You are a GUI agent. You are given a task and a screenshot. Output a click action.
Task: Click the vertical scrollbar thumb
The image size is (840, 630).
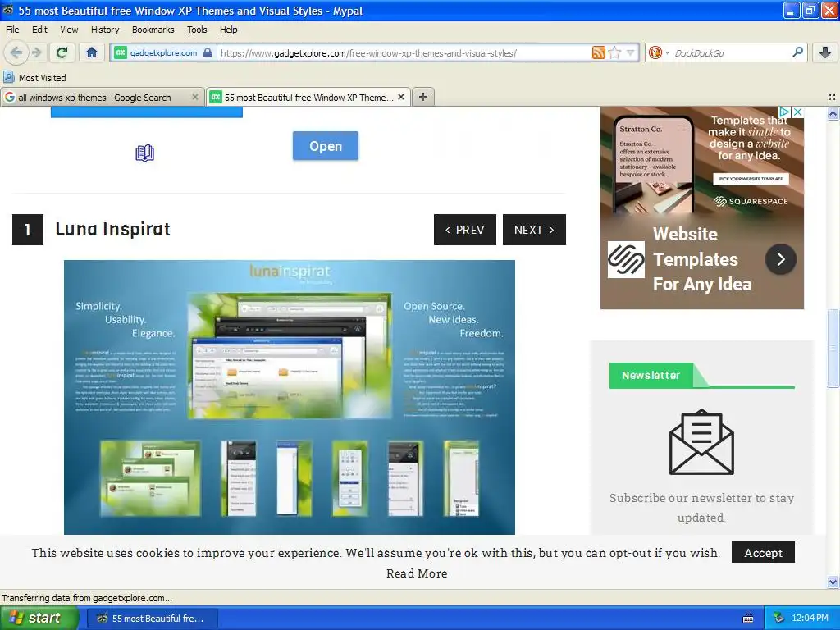point(833,348)
